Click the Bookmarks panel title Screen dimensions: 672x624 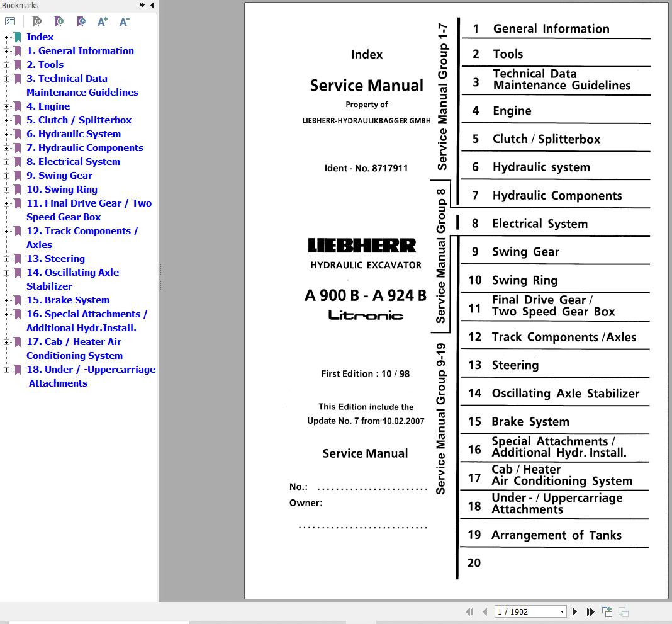click(20, 5)
